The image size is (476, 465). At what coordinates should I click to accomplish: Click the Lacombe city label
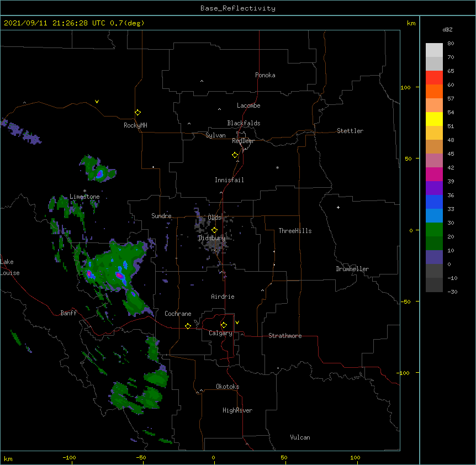(x=248, y=105)
